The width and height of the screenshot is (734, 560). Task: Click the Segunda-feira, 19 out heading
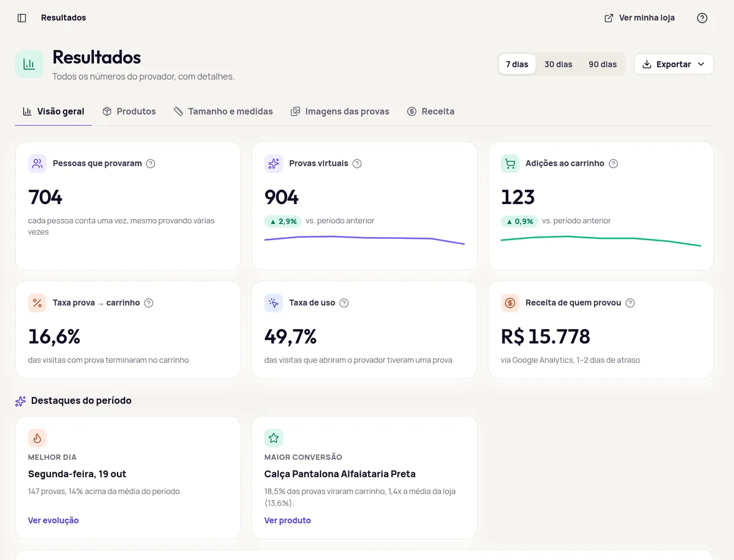pos(77,474)
